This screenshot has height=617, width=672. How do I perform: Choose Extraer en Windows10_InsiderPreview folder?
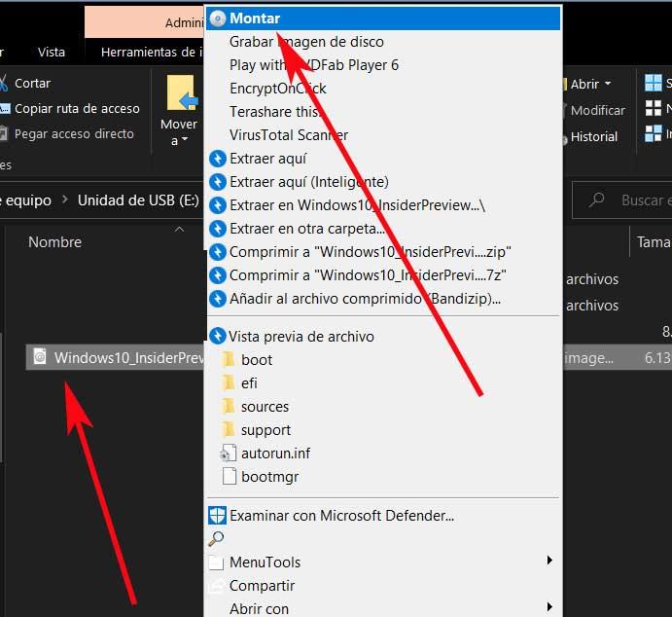point(383,205)
